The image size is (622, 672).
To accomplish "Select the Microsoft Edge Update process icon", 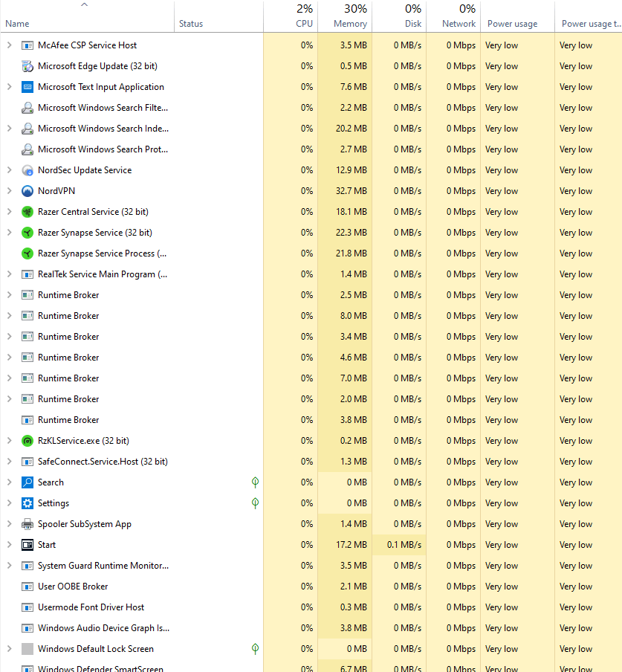I will pyautogui.click(x=27, y=66).
